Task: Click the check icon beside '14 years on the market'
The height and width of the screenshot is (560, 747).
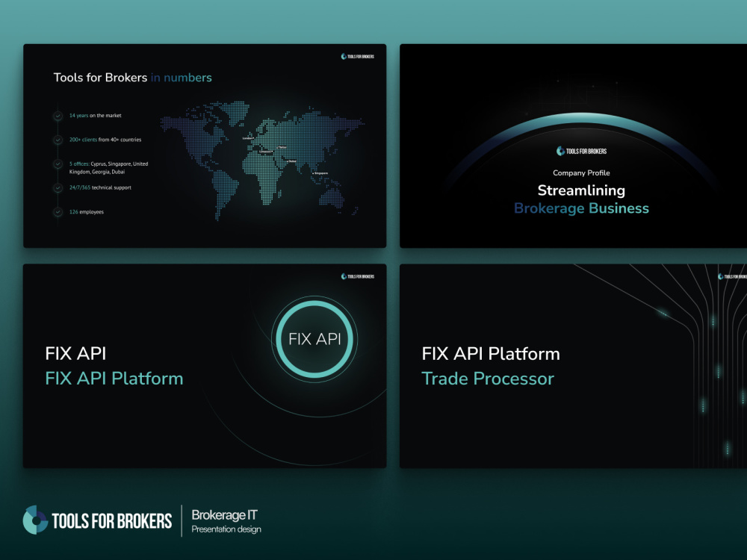Action: 58,116
